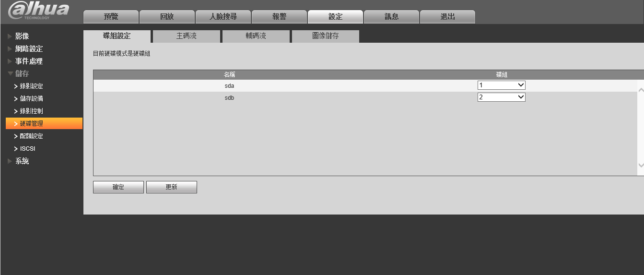This screenshot has width=644, height=275.
Task: Click the Dahua logo
Action: [39, 12]
